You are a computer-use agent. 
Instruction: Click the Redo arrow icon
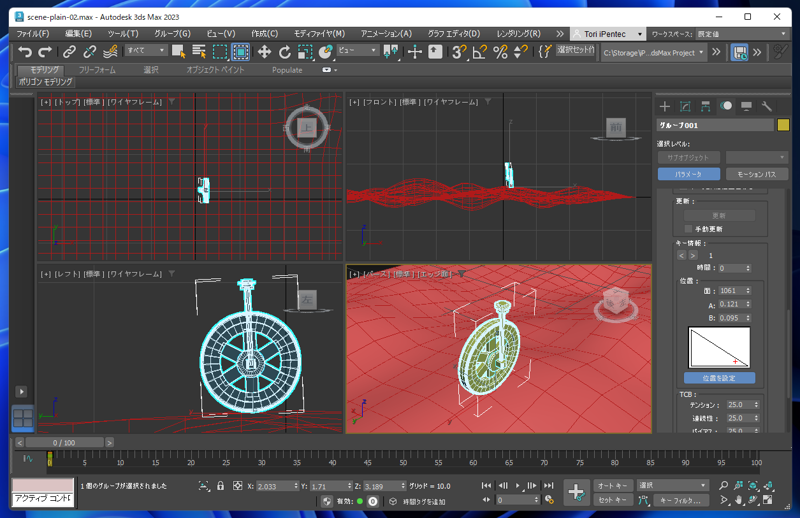pos(45,52)
